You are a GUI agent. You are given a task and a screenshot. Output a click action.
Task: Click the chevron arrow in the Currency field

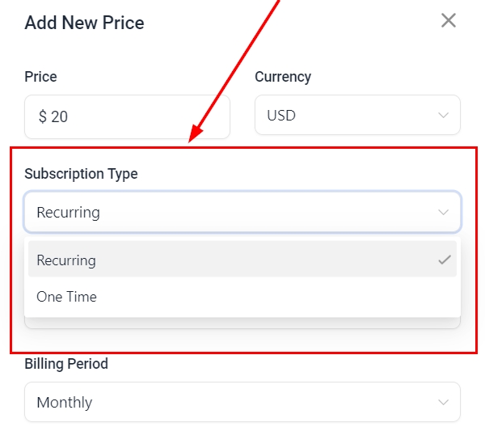point(443,116)
